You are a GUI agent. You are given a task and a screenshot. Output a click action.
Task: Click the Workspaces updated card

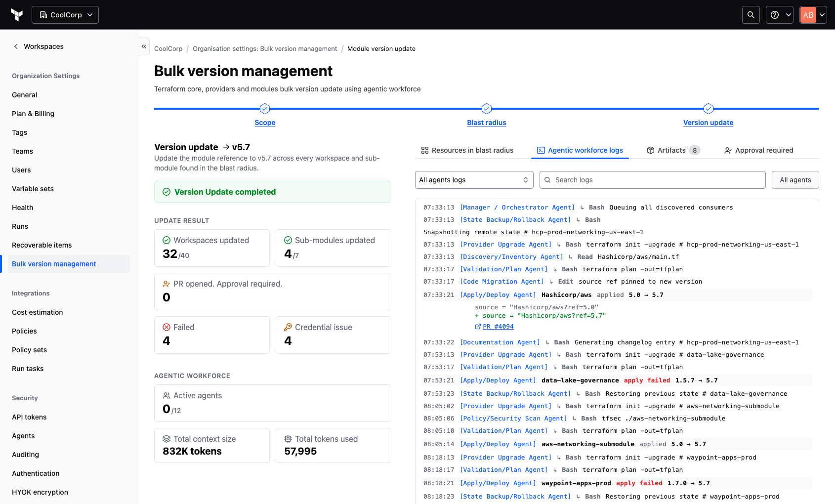212,248
